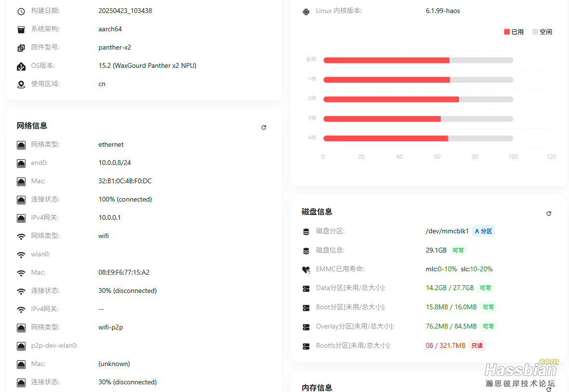Select the gateway value 10.0.0.1
The height and width of the screenshot is (392, 569).
(110, 217)
